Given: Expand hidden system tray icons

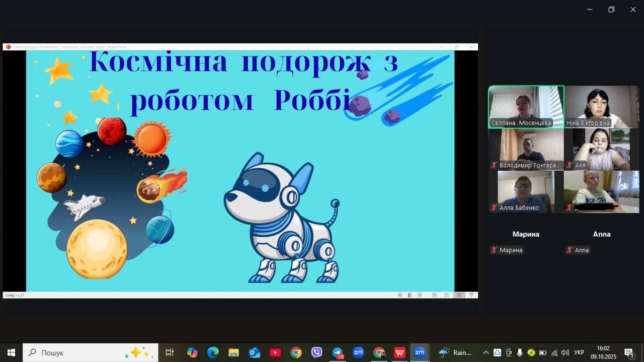Looking at the screenshot, I should [x=486, y=352].
